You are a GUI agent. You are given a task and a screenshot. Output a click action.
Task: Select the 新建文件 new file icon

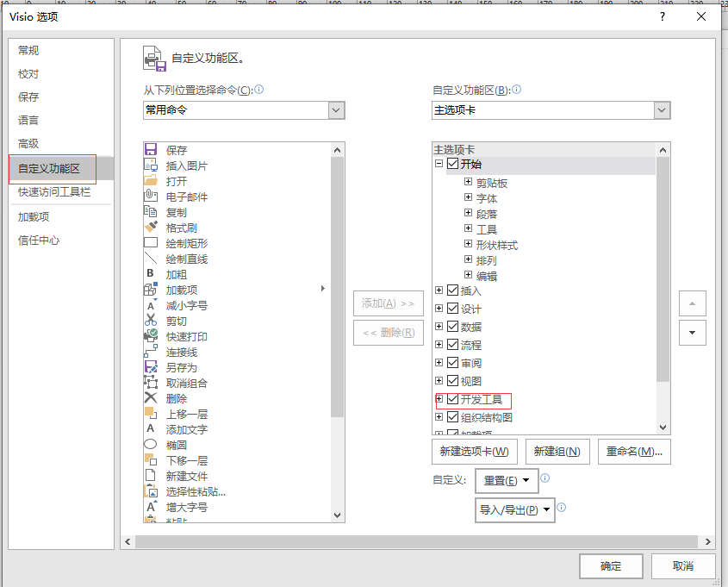point(151,476)
